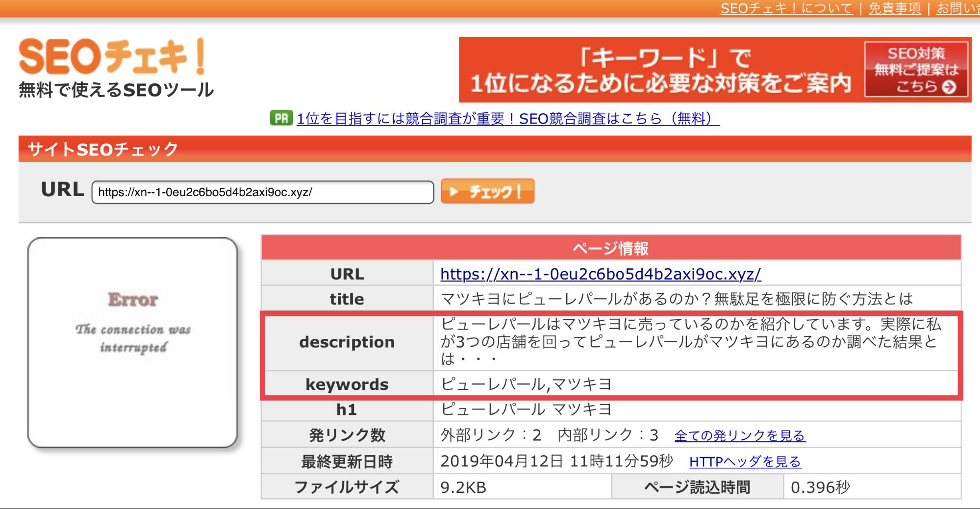
Task: Open the SEOチェキ!について link
Action: pos(787,8)
